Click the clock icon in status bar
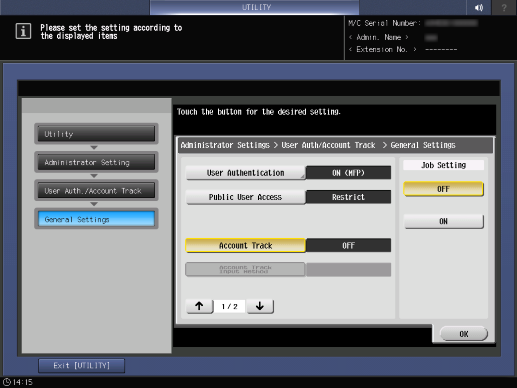 (7, 382)
